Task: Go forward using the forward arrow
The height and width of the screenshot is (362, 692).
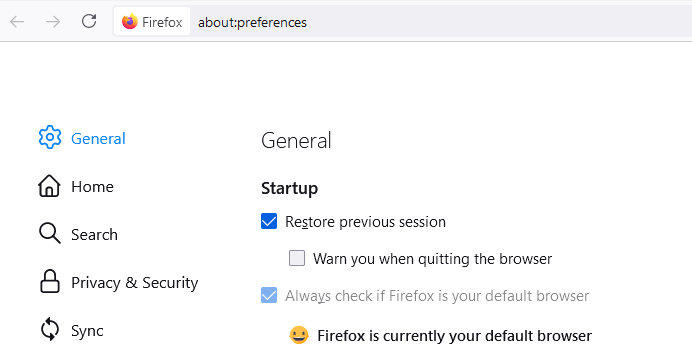Action: click(53, 22)
